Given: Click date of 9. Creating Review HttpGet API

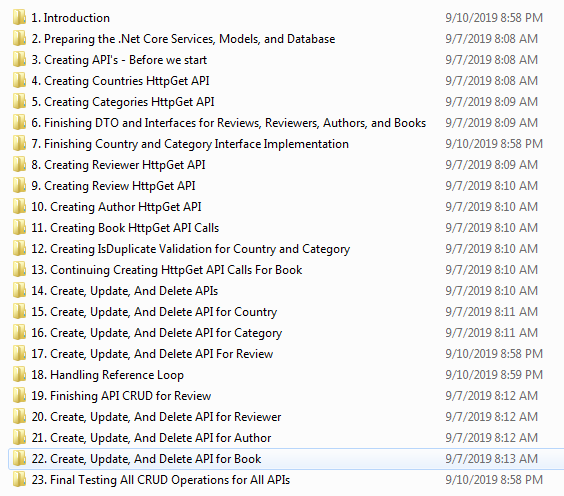Looking at the screenshot, I should click(x=491, y=186).
